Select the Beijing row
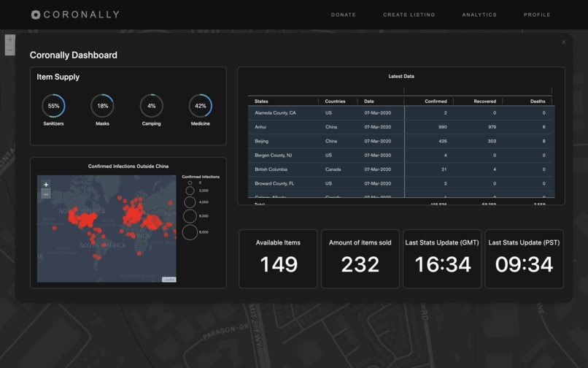This screenshot has width=588, height=368. pos(401,141)
